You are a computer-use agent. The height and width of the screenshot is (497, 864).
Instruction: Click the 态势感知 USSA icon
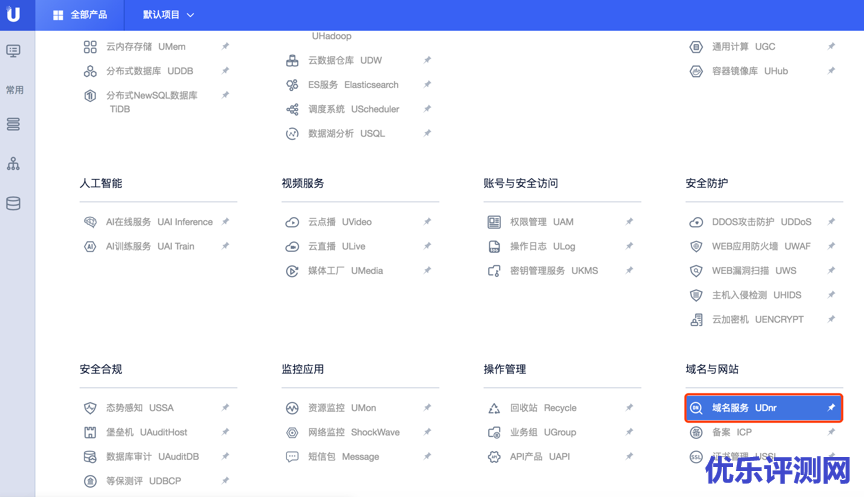(x=90, y=408)
